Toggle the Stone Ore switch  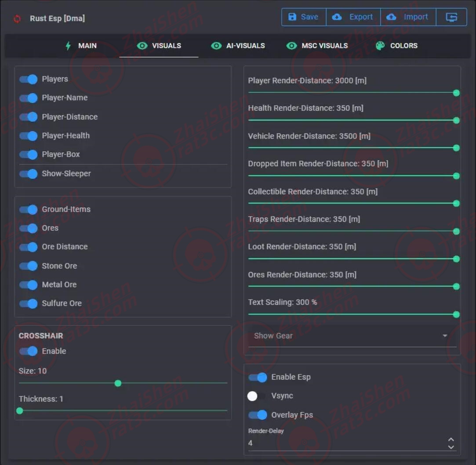(x=29, y=266)
